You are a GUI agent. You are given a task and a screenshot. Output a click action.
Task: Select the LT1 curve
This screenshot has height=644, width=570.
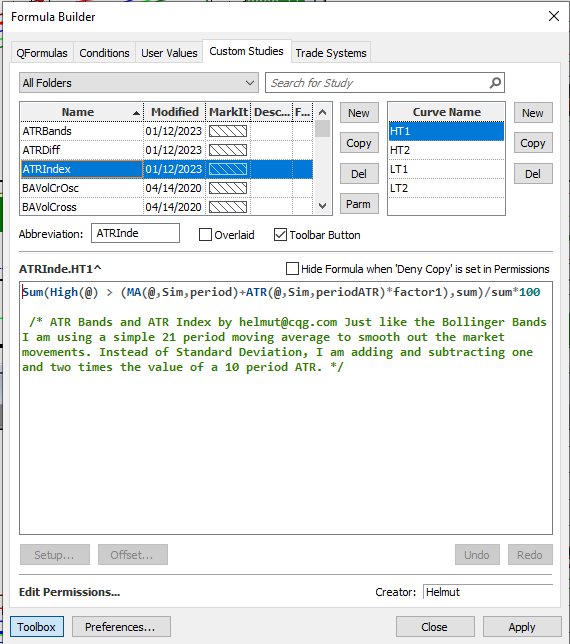click(446, 169)
